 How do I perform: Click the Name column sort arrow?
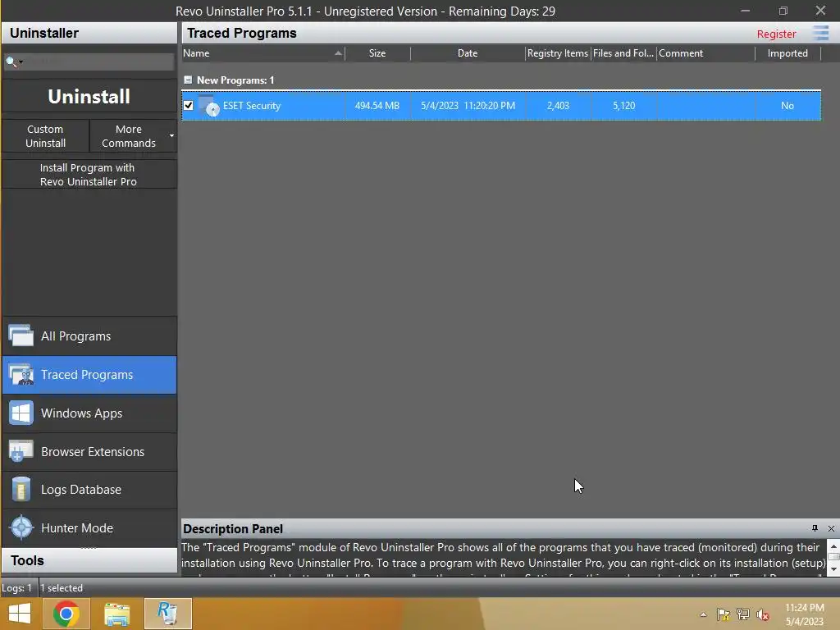click(338, 53)
